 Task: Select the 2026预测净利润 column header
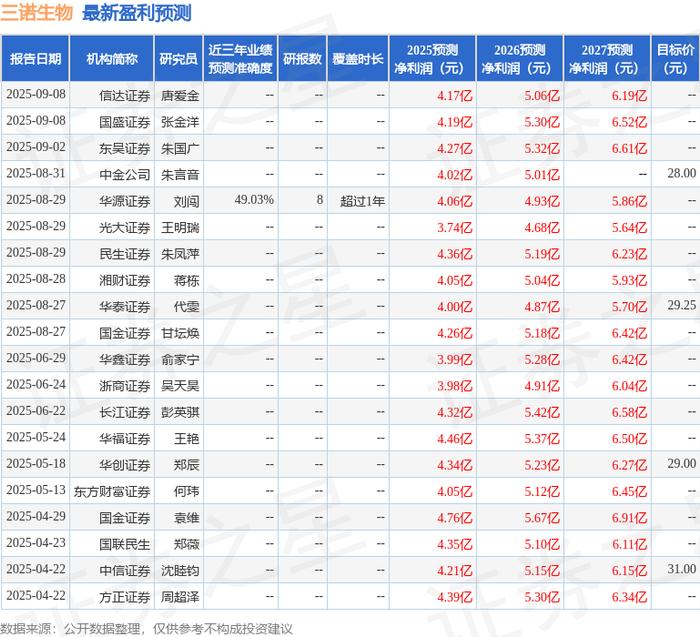point(520,58)
